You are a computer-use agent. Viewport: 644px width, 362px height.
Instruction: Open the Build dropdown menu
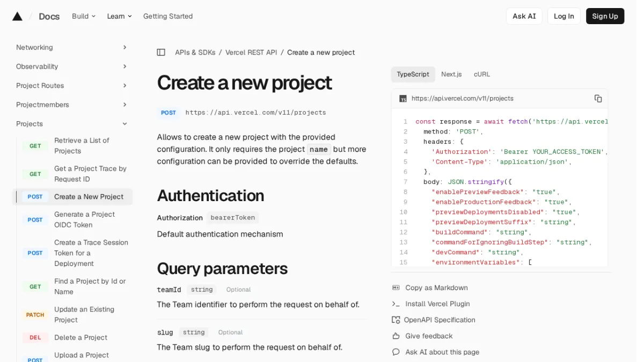click(x=84, y=16)
